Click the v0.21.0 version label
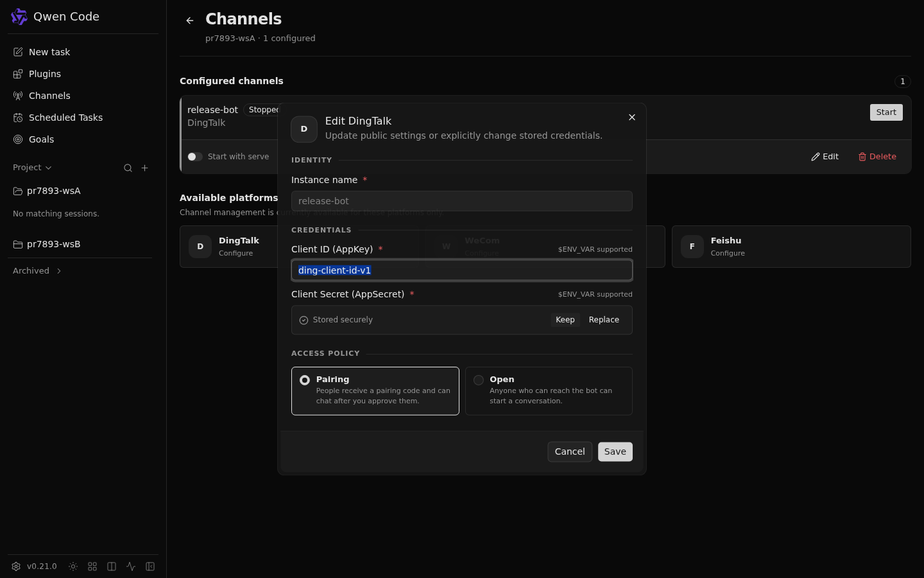Image resolution: width=924 pixels, height=578 pixels. coord(42,566)
